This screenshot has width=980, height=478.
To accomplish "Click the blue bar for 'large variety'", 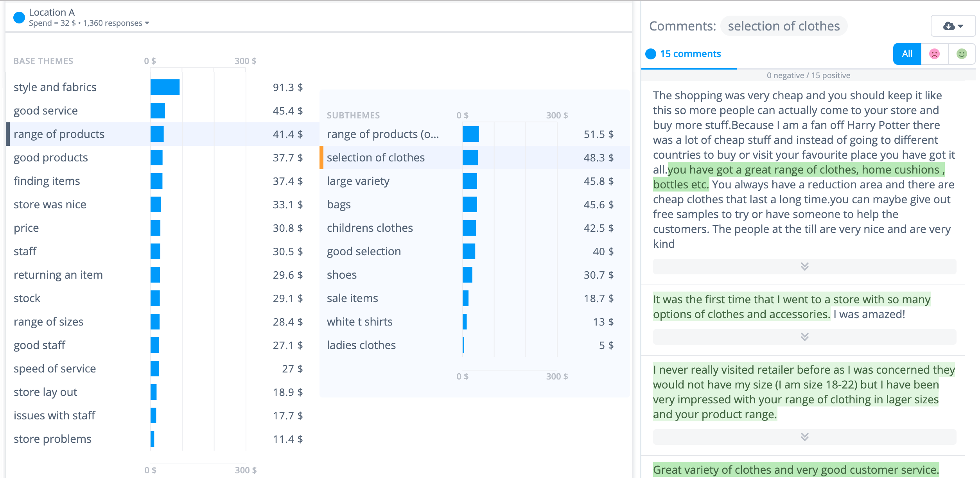I will 470,181.
